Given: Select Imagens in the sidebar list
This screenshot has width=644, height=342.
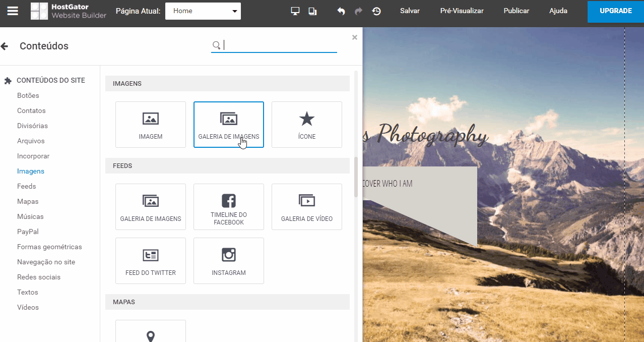Looking at the screenshot, I should [31, 171].
